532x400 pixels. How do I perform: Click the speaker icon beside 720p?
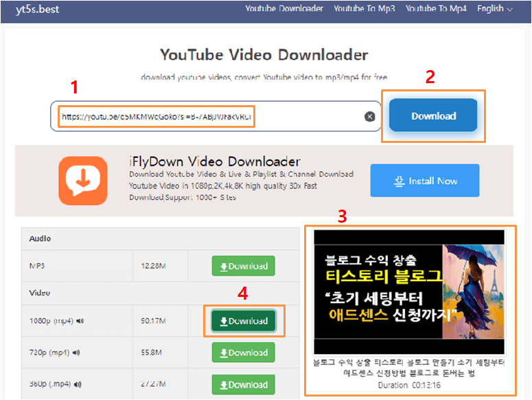[76, 353]
